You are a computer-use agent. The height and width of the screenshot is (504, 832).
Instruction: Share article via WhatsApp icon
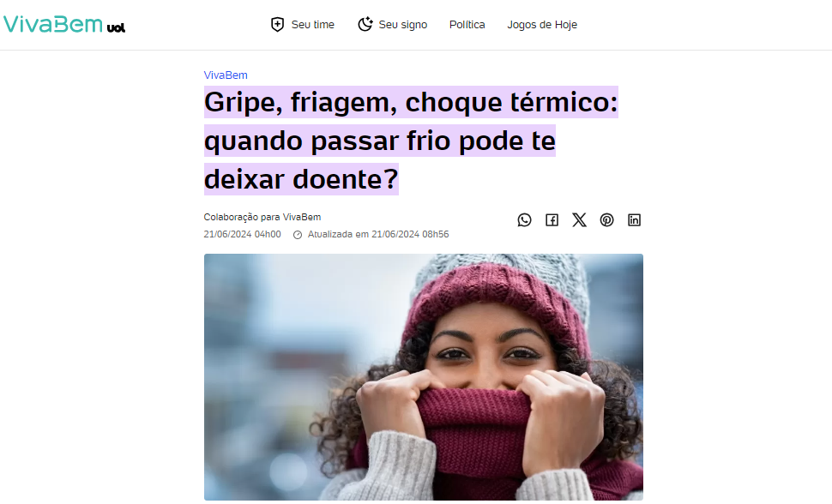coord(524,219)
